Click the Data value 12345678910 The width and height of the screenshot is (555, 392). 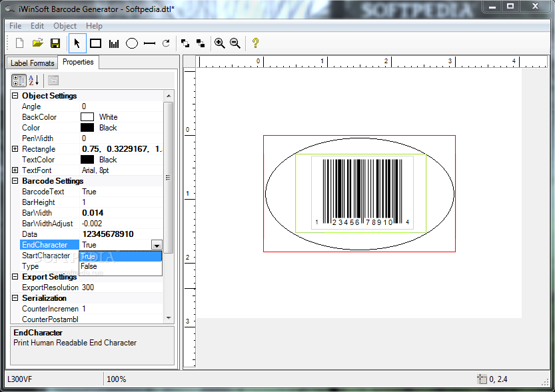108,234
